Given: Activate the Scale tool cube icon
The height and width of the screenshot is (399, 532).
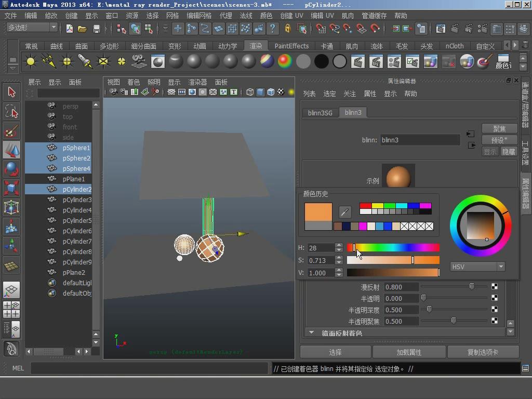Looking at the screenshot, I should point(11,188).
